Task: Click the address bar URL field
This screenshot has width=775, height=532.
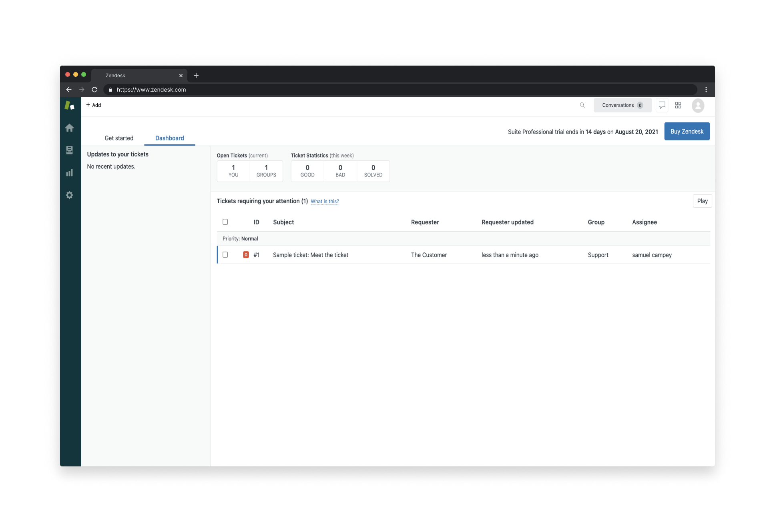Action: click(x=400, y=90)
